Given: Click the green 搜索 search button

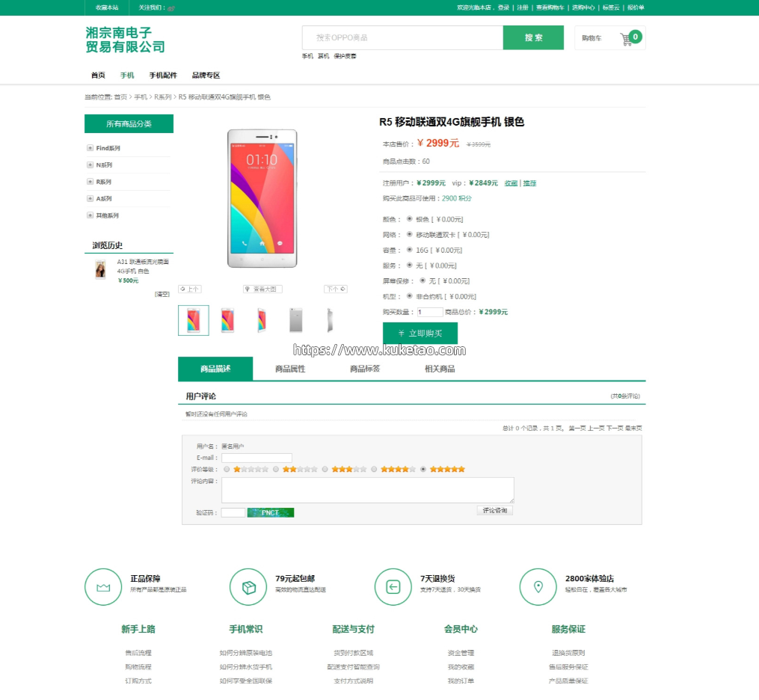Looking at the screenshot, I should (x=533, y=37).
